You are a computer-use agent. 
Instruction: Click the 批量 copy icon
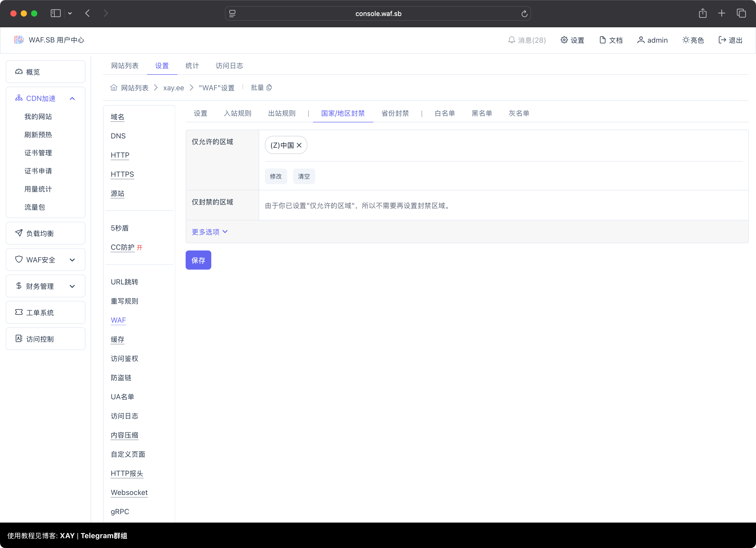[x=269, y=87]
